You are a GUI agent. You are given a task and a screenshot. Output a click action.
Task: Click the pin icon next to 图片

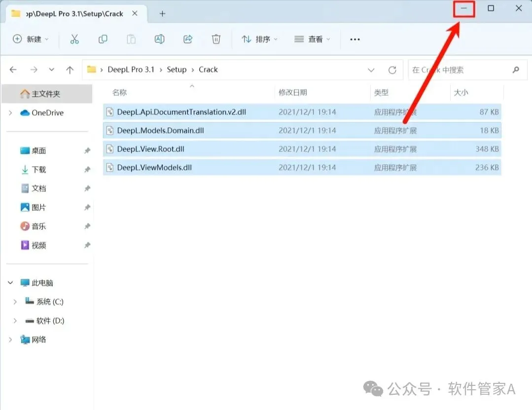(87, 207)
